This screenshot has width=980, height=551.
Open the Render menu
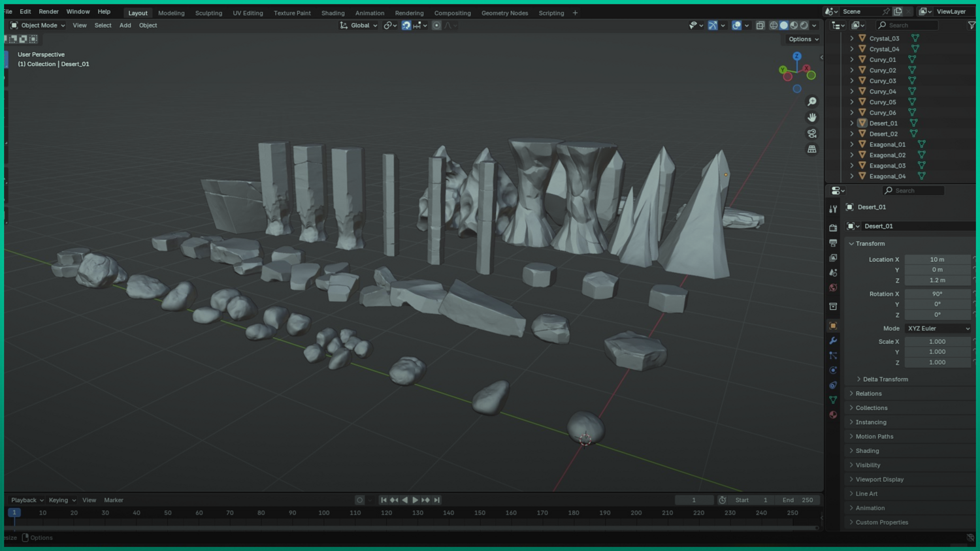[48, 12]
